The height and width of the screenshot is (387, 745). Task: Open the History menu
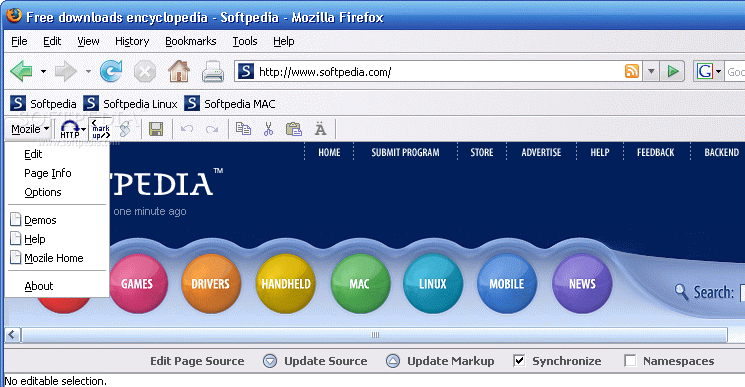pyautogui.click(x=132, y=41)
